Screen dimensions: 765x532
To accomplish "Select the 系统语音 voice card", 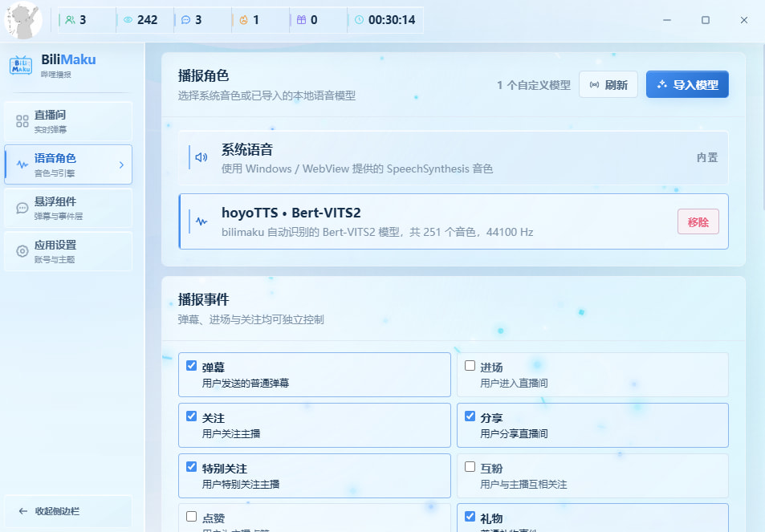I will pyautogui.click(x=454, y=158).
